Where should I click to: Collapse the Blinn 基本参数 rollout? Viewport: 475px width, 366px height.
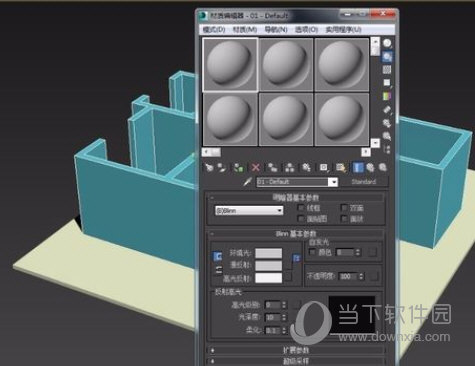(x=296, y=233)
